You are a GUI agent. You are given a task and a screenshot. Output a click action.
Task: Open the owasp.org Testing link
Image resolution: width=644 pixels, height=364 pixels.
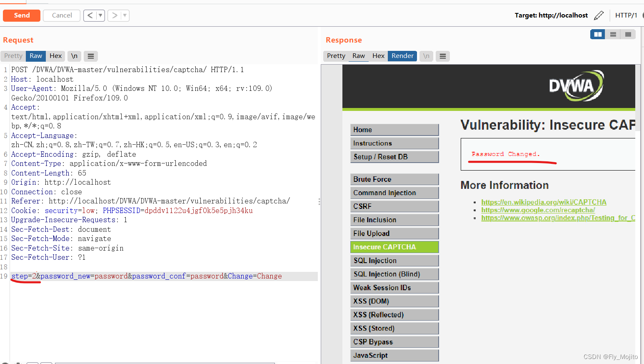click(554, 218)
